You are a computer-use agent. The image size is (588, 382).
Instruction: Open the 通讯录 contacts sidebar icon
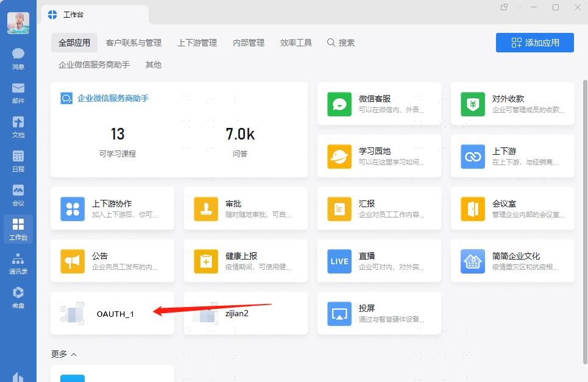pos(18,264)
